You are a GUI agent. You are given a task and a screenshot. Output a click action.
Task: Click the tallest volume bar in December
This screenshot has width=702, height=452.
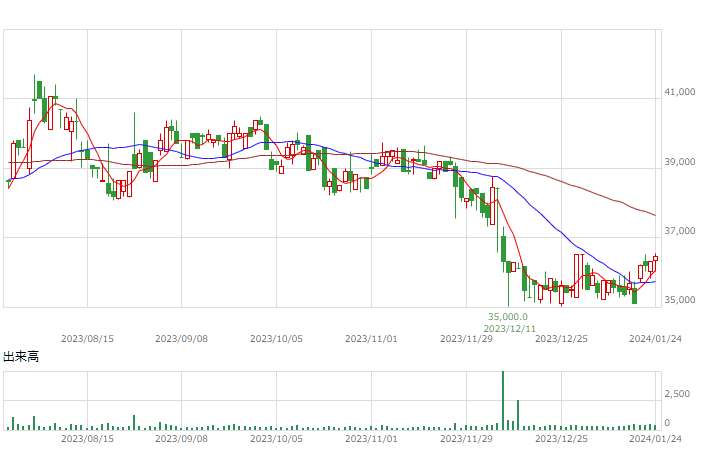(503, 401)
